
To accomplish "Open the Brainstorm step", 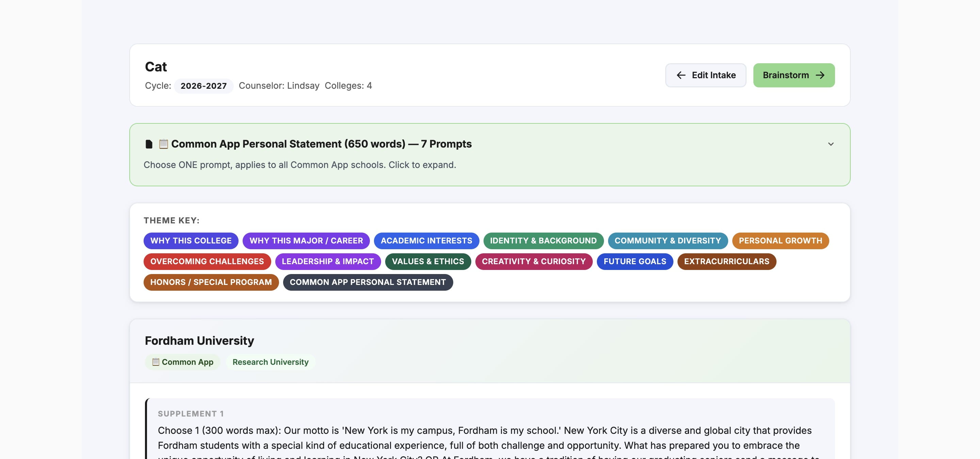I will tap(794, 75).
